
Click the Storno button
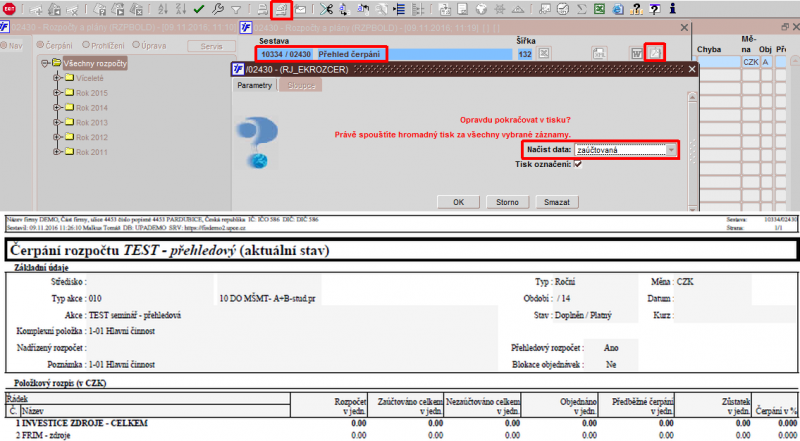pos(507,202)
